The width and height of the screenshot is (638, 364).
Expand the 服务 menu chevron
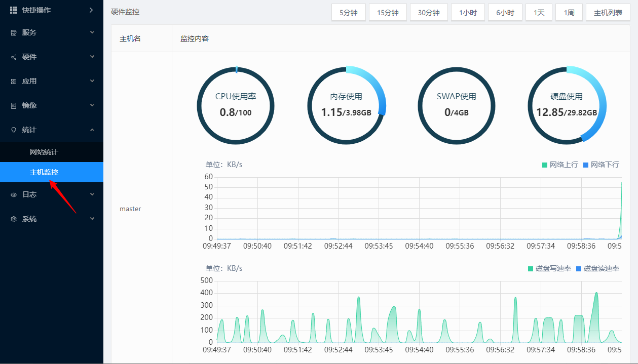92,32
